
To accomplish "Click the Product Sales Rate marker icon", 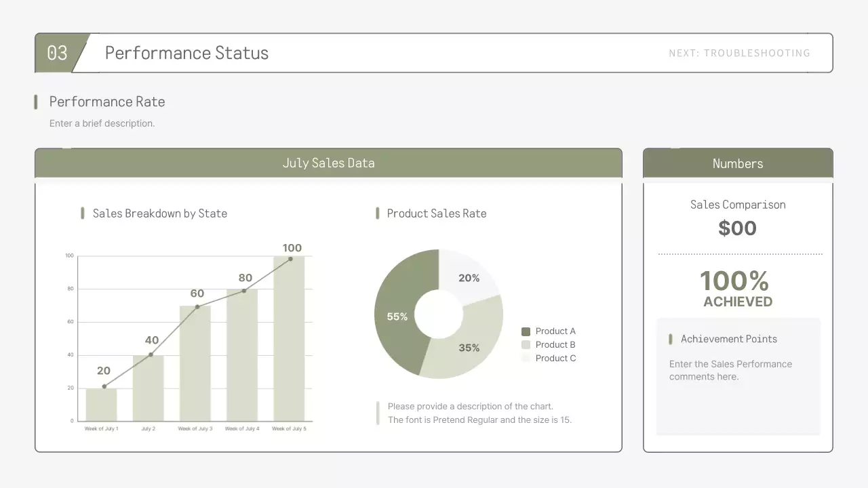I will coord(377,213).
